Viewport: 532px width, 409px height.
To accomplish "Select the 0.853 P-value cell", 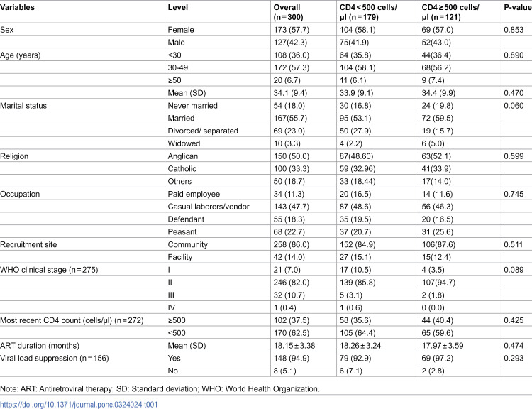I will 514,30.
